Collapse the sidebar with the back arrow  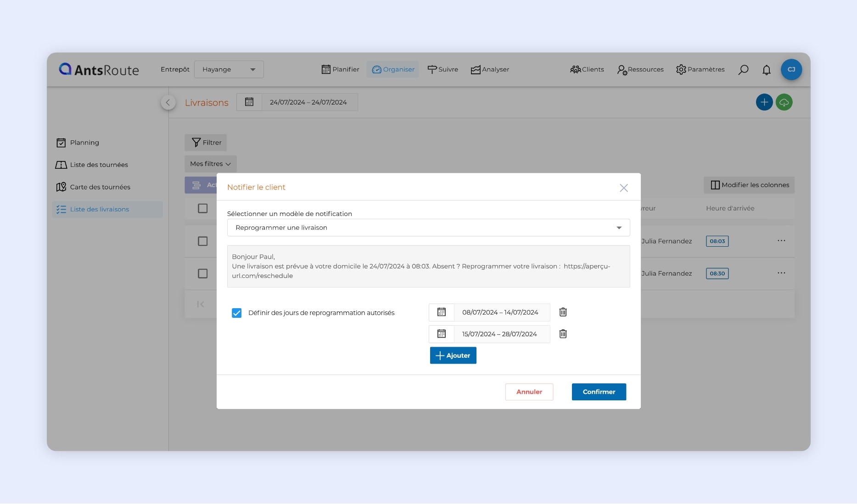pyautogui.click(x=168, y=102)
